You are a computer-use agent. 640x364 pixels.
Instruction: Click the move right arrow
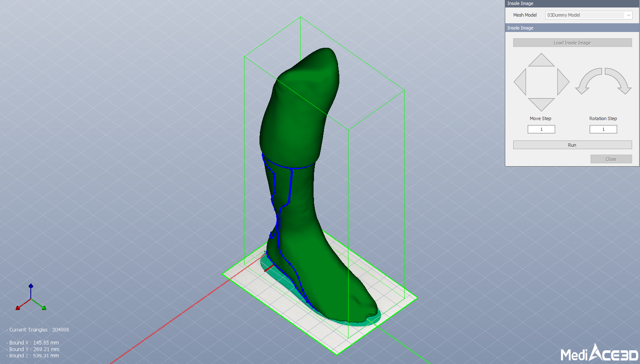562,82
